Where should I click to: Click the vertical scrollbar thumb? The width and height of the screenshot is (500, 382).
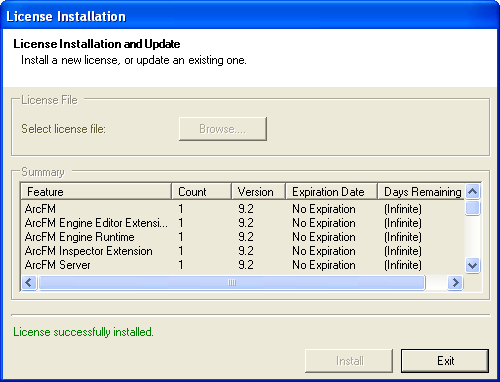click(473, 208)
